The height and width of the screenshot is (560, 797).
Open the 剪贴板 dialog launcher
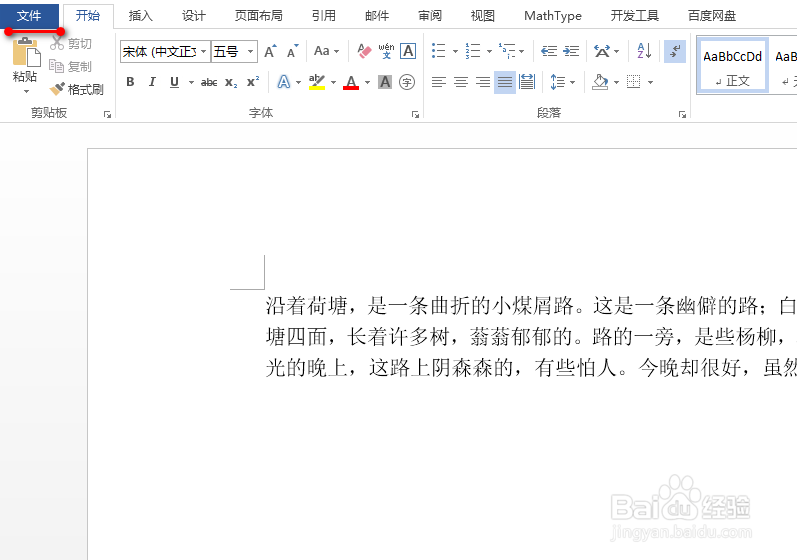[x=107, y=114]
